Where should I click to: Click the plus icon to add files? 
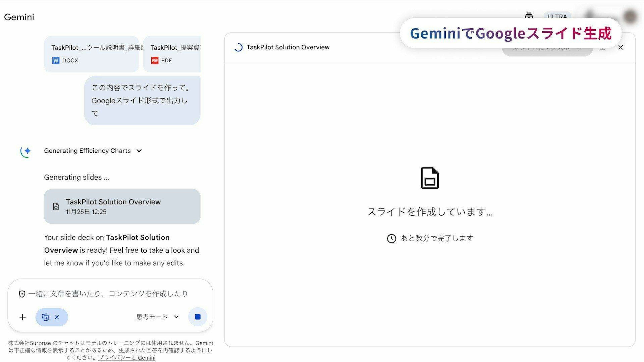[x=22, y=317]
